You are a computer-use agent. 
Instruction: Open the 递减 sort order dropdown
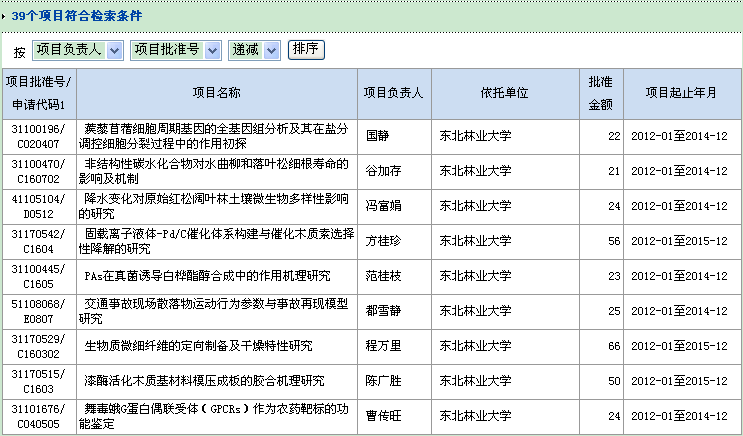[x=254, y=50]
